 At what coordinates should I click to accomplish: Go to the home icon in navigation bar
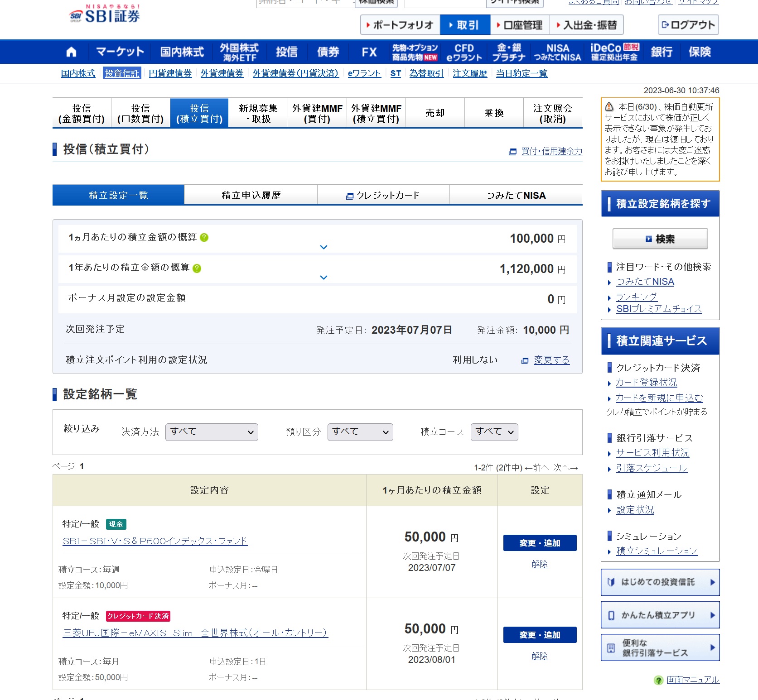pos(71,52)
